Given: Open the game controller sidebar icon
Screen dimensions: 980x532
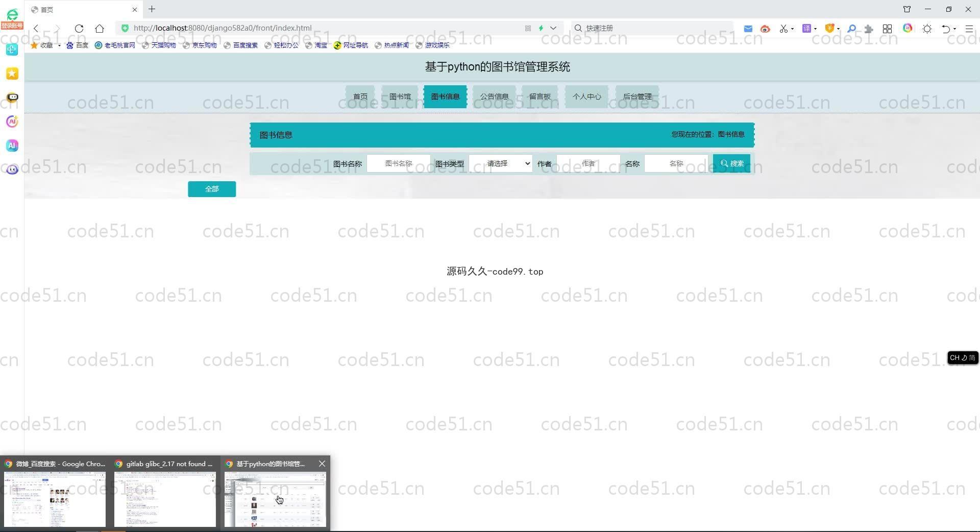Looking at the screenshot, I should 12,97.
